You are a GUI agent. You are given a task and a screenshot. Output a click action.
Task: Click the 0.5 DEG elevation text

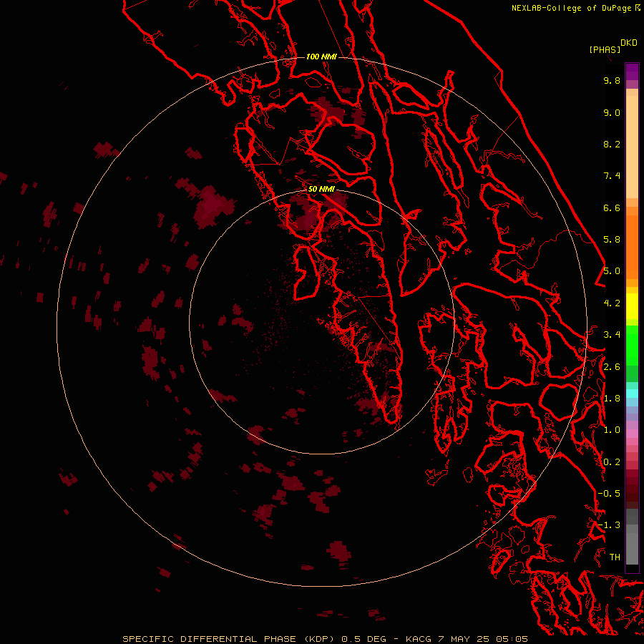364,639
